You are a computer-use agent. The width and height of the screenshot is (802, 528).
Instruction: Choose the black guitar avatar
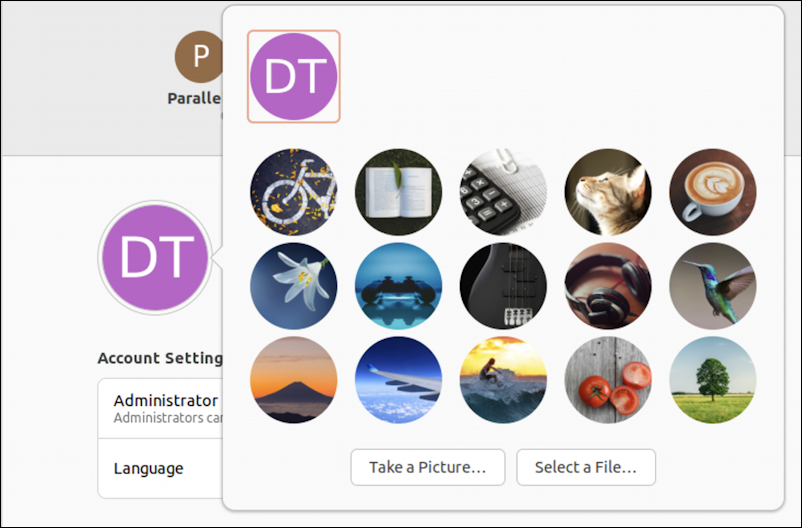[503, 286]
